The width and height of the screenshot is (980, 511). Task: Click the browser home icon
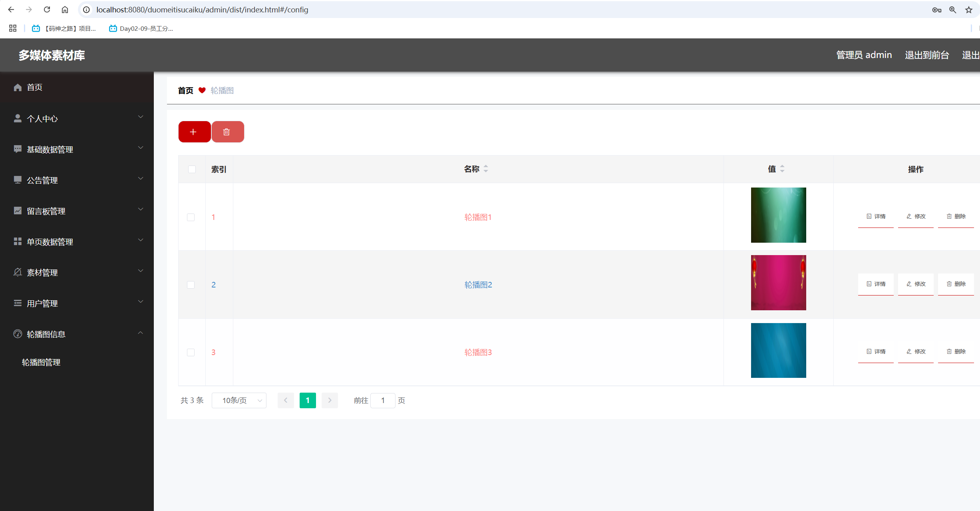click(x=65, y=10)
